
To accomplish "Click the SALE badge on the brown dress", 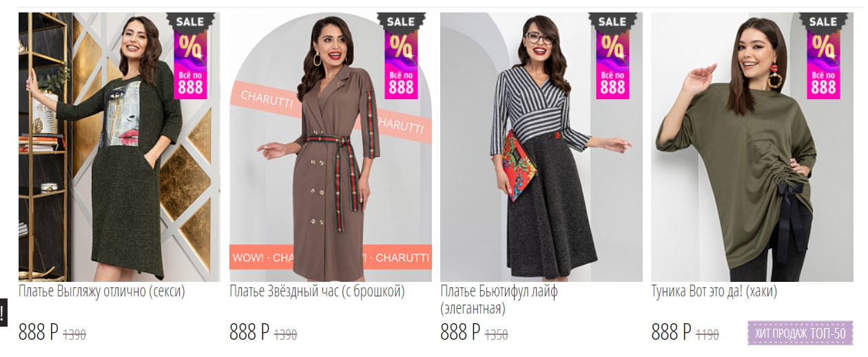I will click(401, 56).
